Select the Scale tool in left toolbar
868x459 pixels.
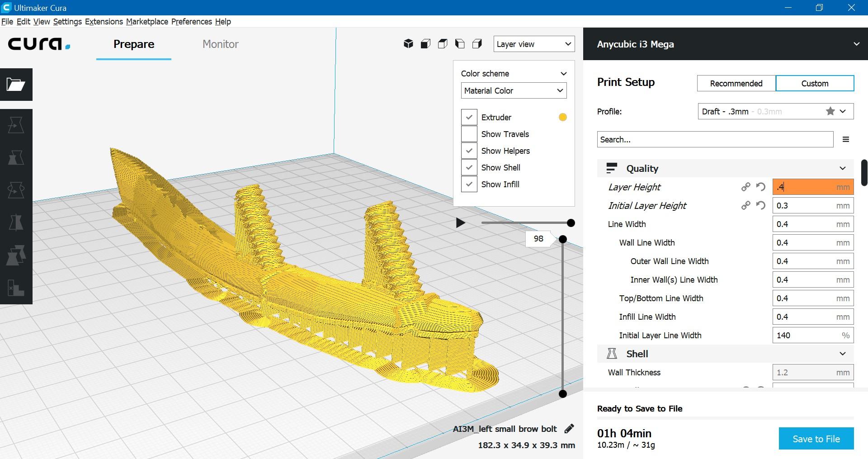click(16, 158)
